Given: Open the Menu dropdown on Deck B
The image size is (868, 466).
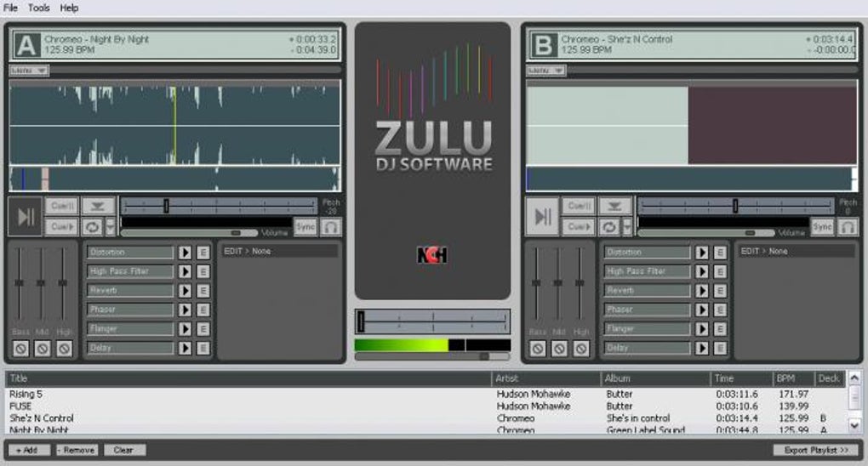Looking at the screenshot, I should (545, 71).
